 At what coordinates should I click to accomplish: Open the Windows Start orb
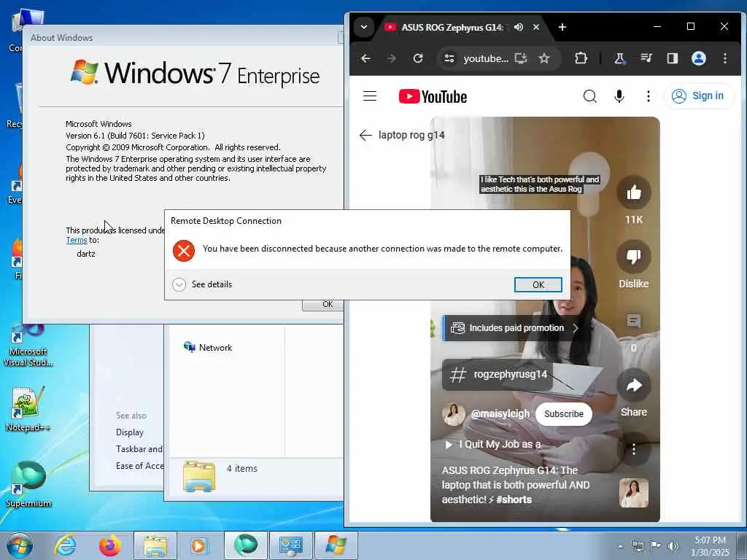[x=20, y=545]
